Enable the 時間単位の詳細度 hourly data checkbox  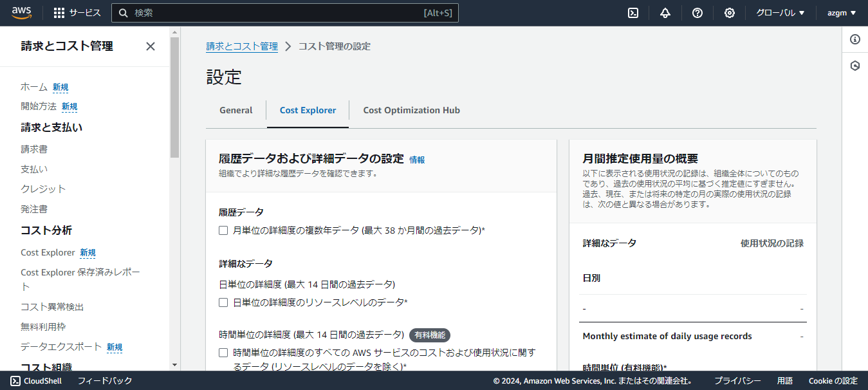tap(223, 353)
